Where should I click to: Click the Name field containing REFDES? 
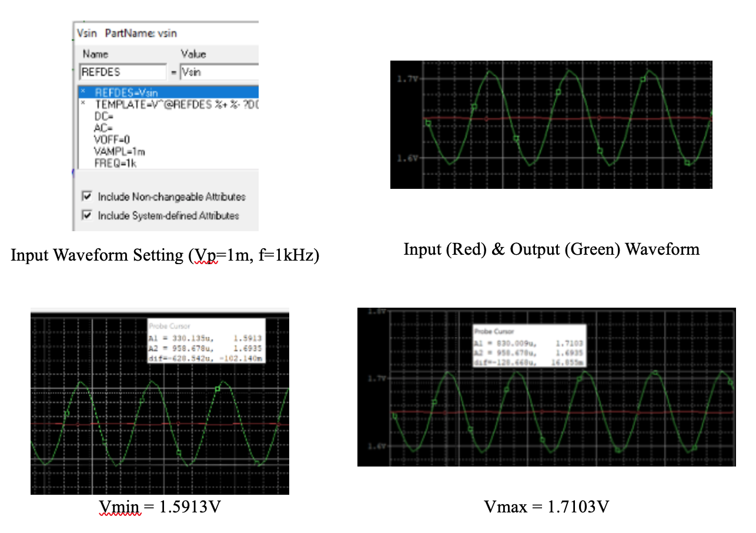pos(123,72)
